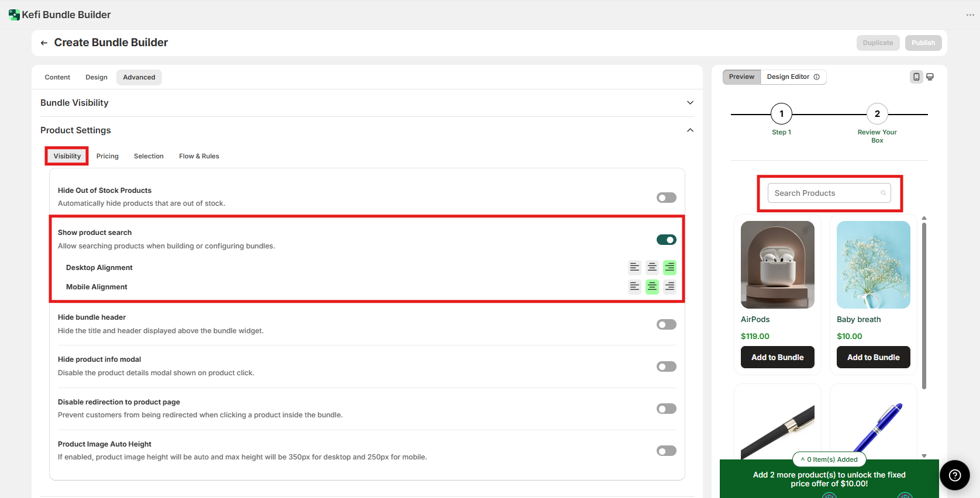The height and width of the screenshot is (498, 980).
Task: Click the Step 1 circle in preview
Action: (781, 114)
